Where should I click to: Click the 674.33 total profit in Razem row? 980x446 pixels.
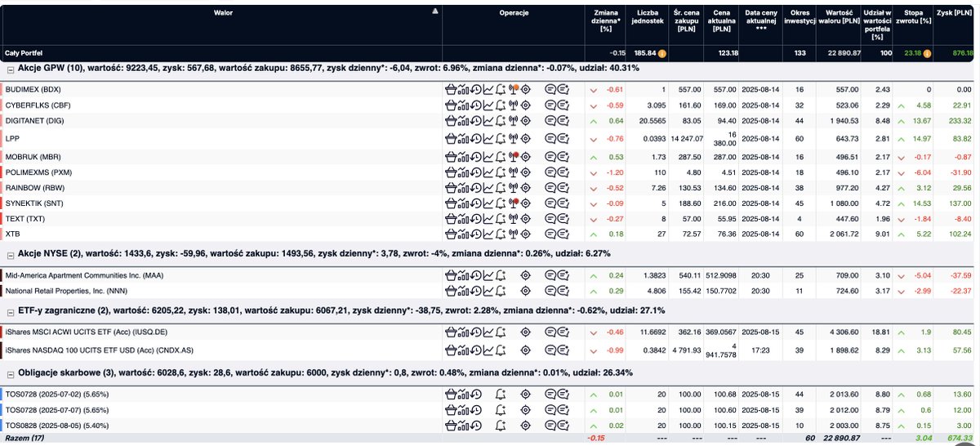point(960,439)
